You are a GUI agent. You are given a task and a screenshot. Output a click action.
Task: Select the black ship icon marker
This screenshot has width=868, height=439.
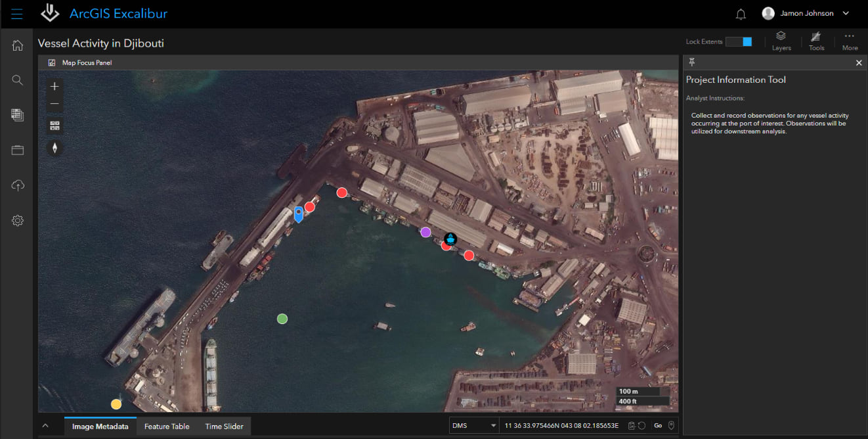(450, 239)
